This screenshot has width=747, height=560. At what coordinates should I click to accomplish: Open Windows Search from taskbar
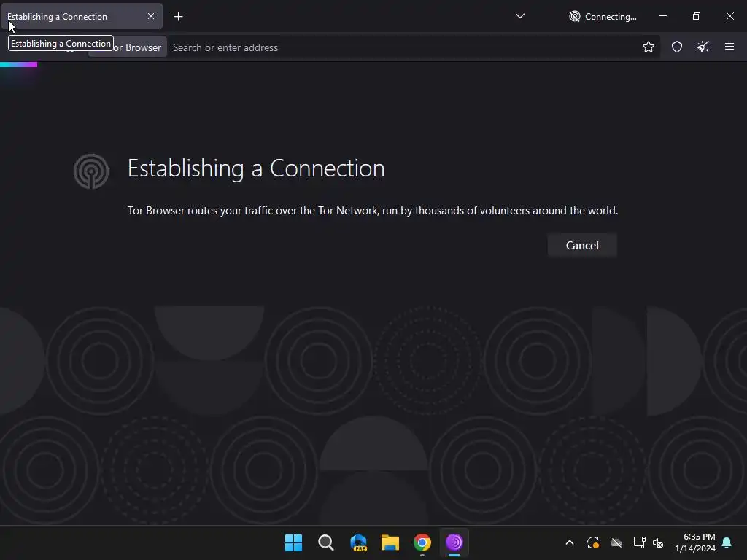pos(326,542)
